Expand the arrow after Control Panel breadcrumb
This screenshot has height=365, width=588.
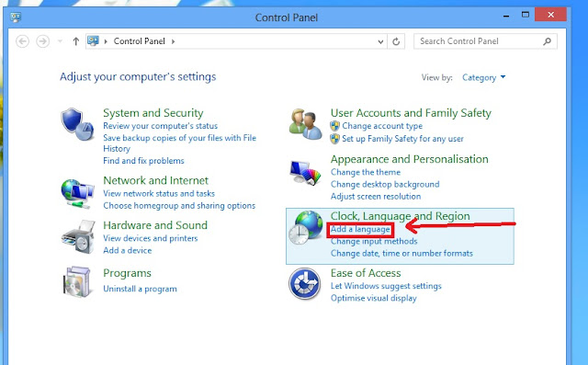(x=174, y=41)
